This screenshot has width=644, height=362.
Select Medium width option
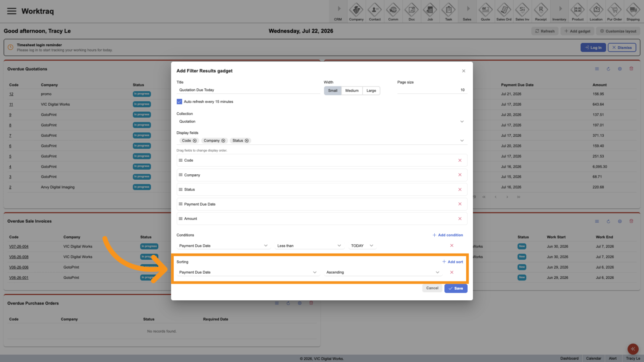(x=352, y=90)
